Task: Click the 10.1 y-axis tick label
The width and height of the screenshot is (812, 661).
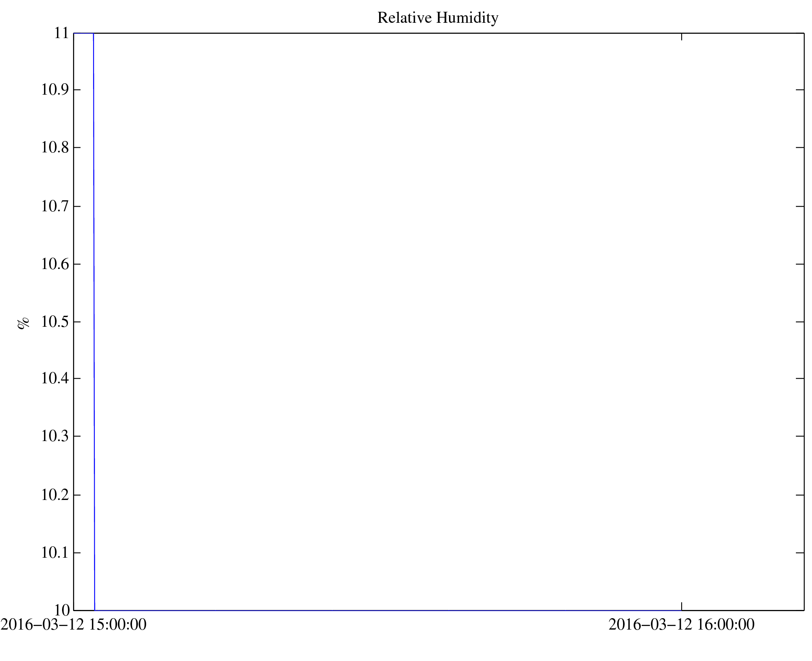Action: (x=55, y=553)
